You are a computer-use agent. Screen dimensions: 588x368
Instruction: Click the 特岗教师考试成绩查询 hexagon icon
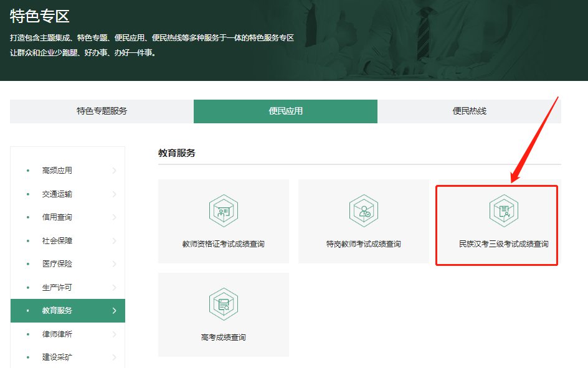363,211
